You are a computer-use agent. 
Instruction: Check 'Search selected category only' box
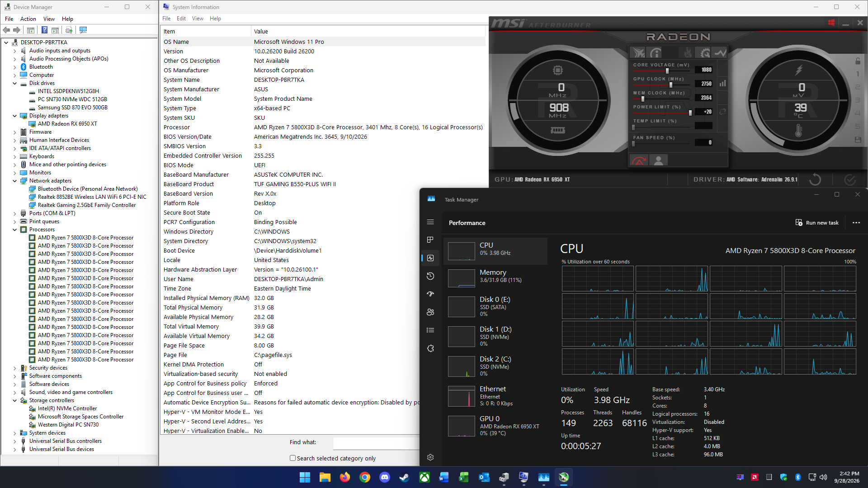(292, 458)
